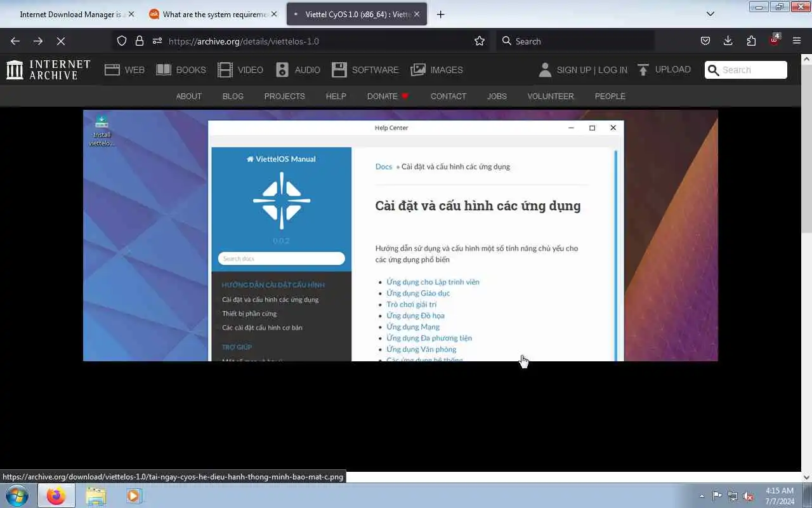This screenshot has width=812, height=508.
Task: Select the Viettel CyOS 1.0 tab
Action: pos(357,14)
